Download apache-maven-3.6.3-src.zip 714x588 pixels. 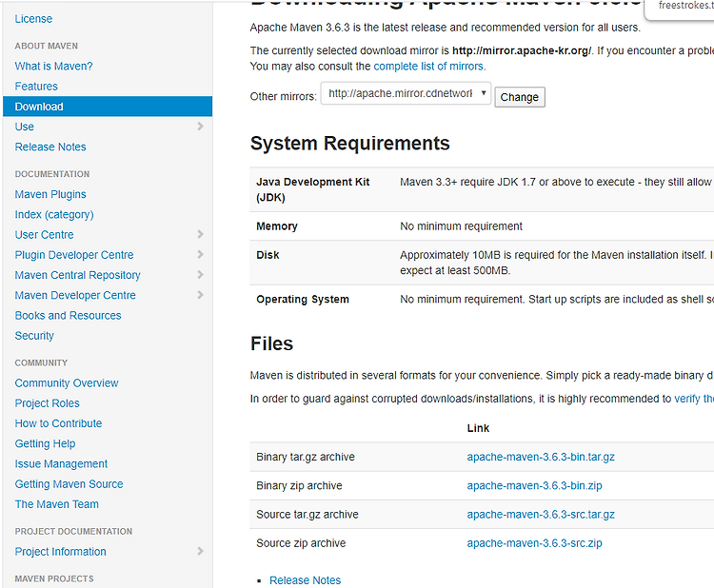(534, 543)
